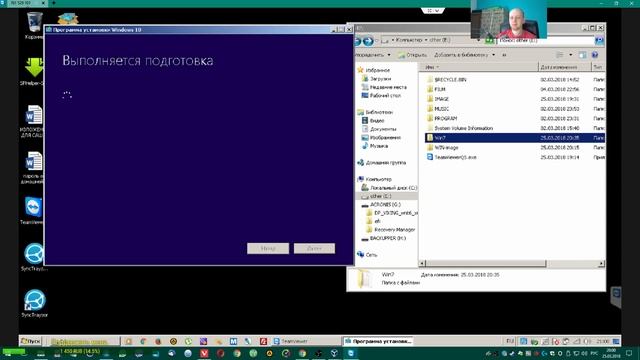Expand the TeamViewer session toolbar handle at top
640x360 pixels.
point(433,11)
